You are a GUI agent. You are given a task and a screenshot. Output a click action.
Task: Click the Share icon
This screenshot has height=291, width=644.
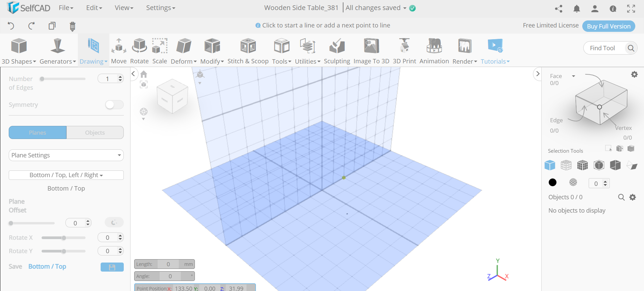[x=558, y=9]
